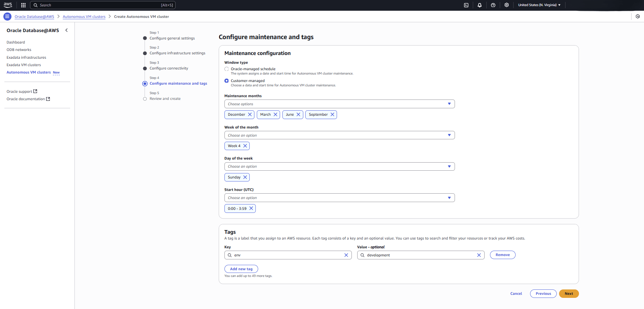Image resolution: width=644 pixels, height=309 pixels.
Task: Open AWS CloudShell from the top bar
Action: coord(466,5)
